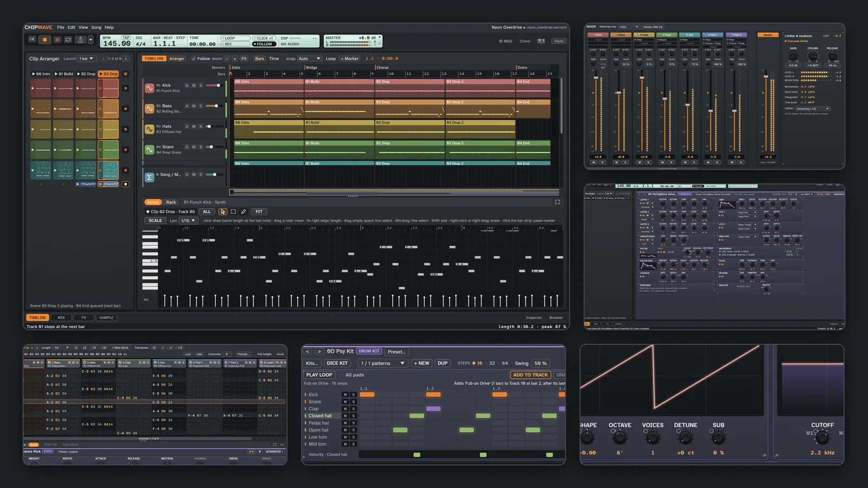
Task: Select the box-select tool in note editor
Action: point(233,211)
